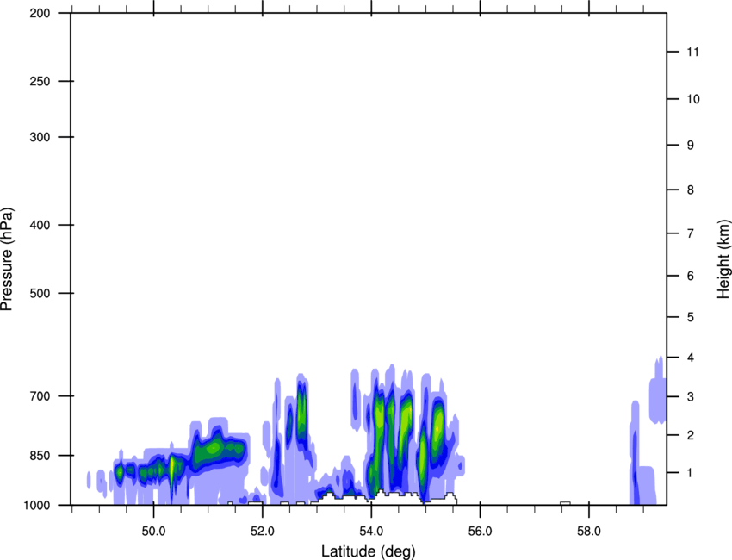This screenshot has width=732, height=560.
Task: Click the small terrain box near latitude 57.5
Action: (x=565, y=503)
